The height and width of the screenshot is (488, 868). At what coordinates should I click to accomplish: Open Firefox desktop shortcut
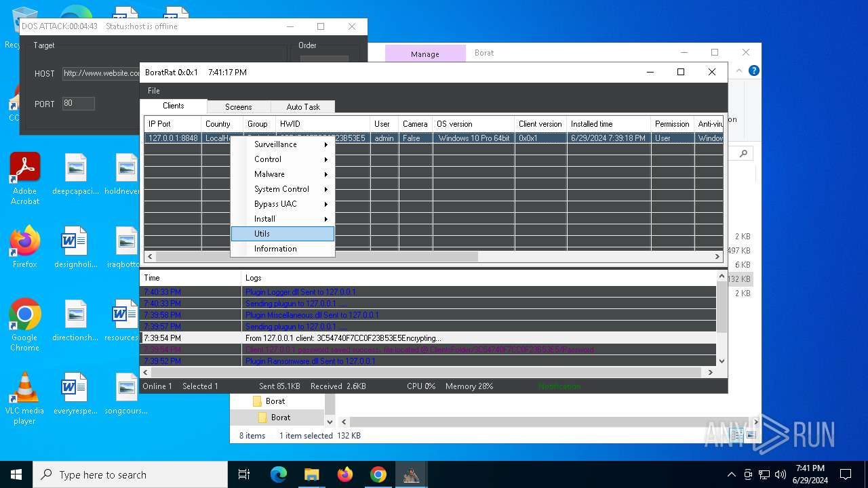(x=24, y=247)
